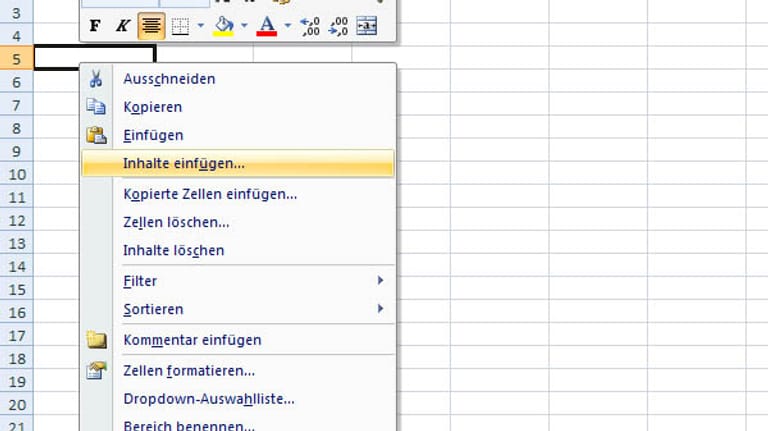Choose Kommentar einfügen
The image size is (768, 431).
click(238, 340)
